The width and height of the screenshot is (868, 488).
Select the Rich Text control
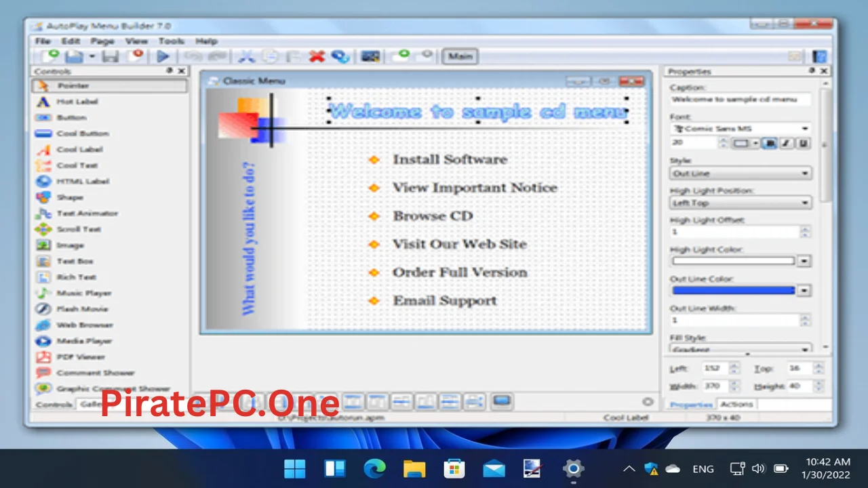point(110,277)
